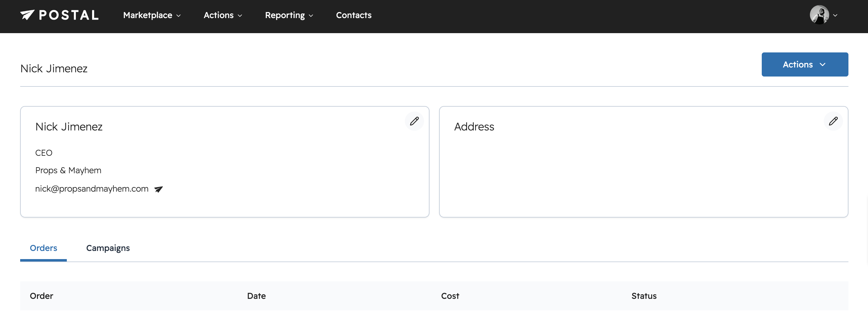Expand the profile avatar chevron
This screenshot has width=868, height=332.
(x=835, y=15)
